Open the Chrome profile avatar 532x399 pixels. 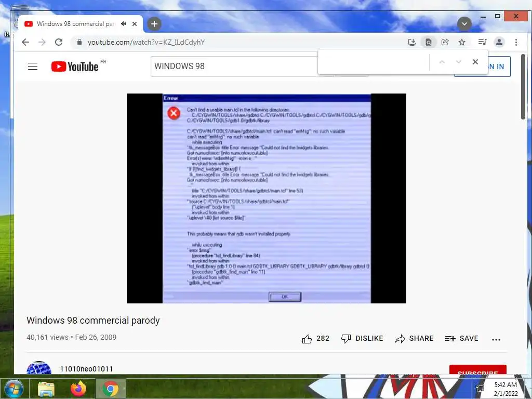coord(499,42)
